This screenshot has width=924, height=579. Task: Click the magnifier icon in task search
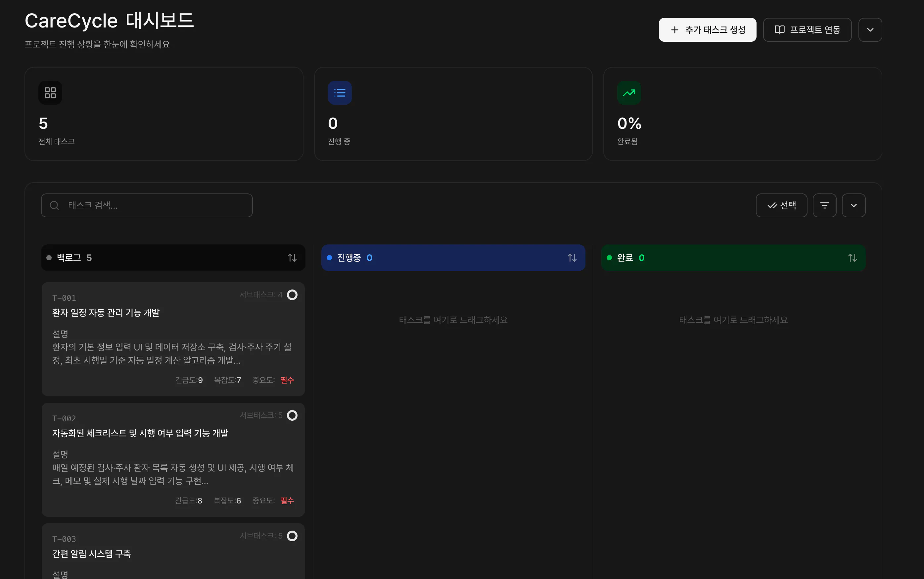pos(54,205)
